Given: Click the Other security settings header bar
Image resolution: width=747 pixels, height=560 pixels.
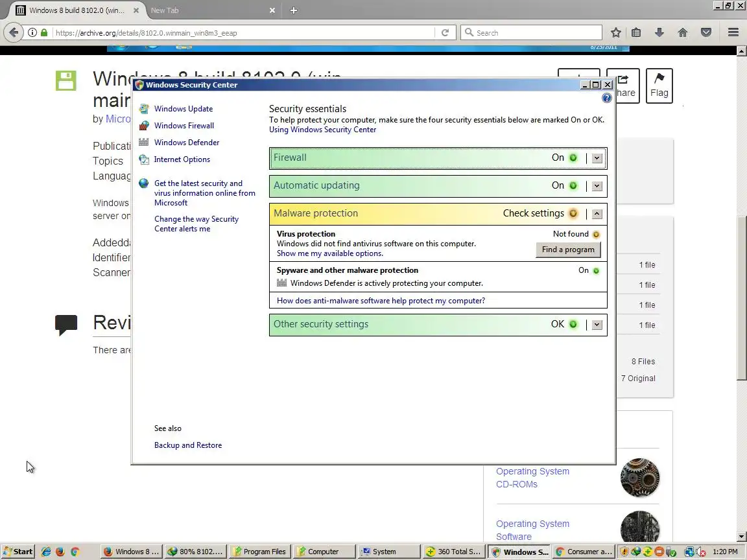Looking at the screenshot, I should pyautogui.click(x=438, y=324).
